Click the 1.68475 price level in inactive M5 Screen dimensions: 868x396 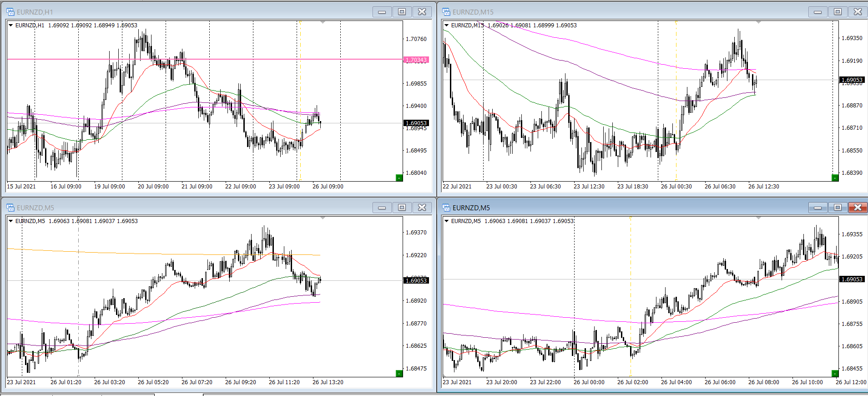tap(416, 369)
